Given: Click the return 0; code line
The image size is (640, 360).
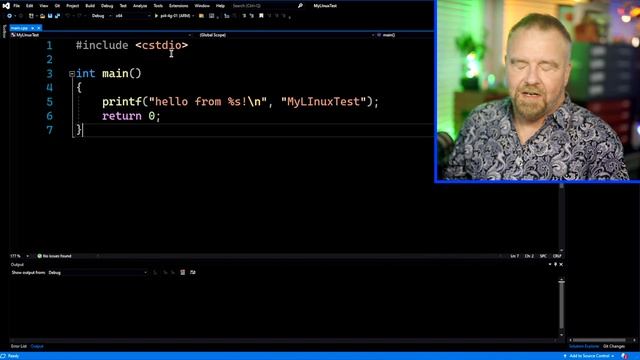Looking at the screenshot, I should point(131,116).
